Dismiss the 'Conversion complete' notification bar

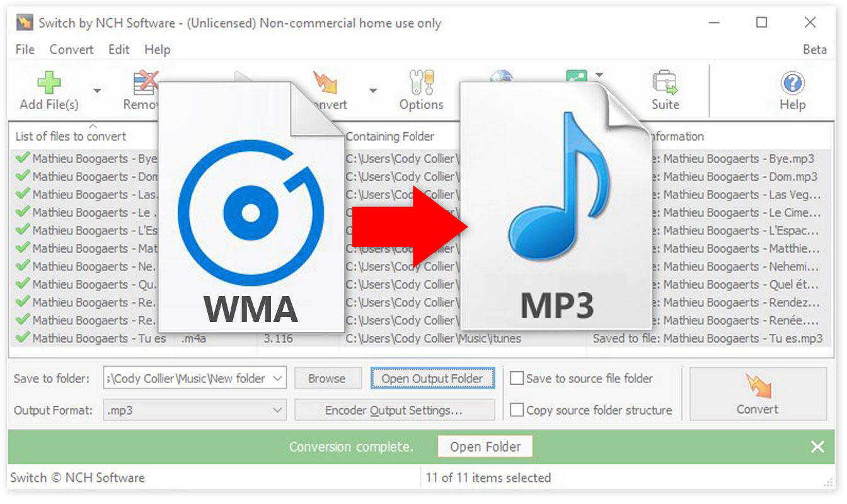coord(817,447)
